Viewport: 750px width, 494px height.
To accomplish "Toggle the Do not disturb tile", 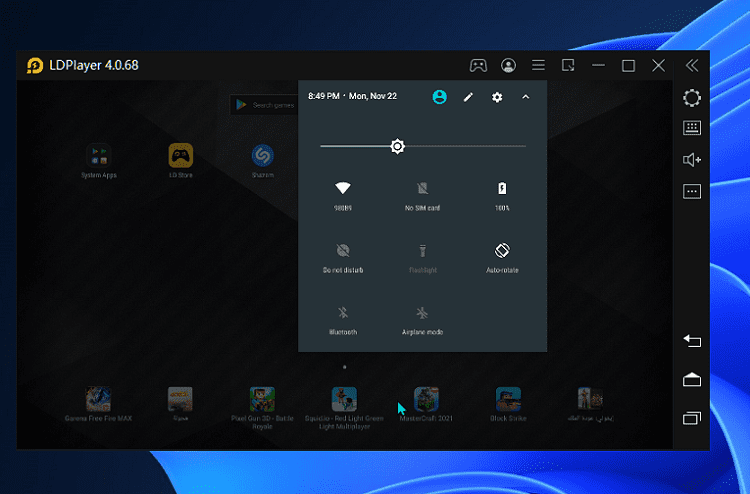I will click(x=343, y=258).
